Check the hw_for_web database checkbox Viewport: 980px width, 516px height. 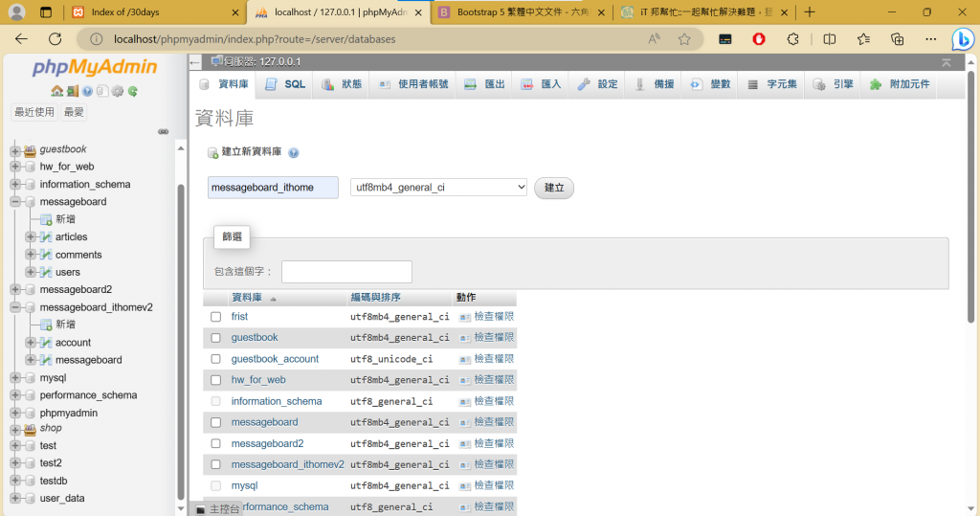[215, 380]
